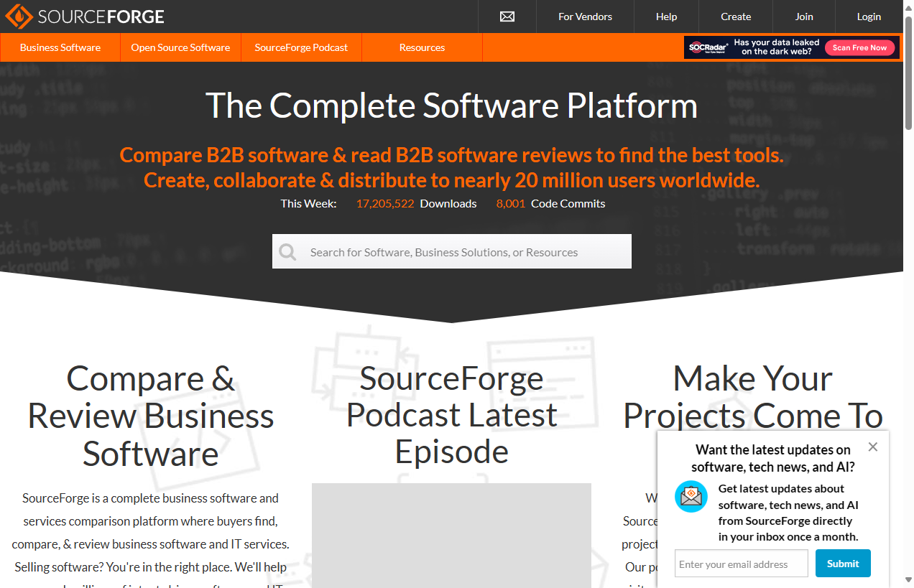Click inside the software search bar

pyautogui.click(x=452, y=251)
